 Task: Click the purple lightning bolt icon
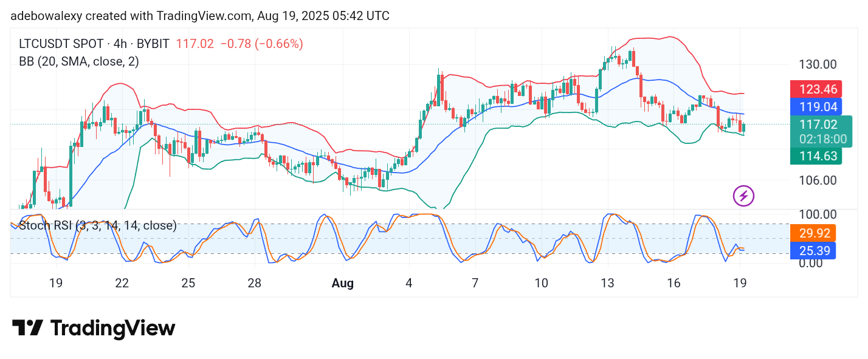[x=744, y=196]
